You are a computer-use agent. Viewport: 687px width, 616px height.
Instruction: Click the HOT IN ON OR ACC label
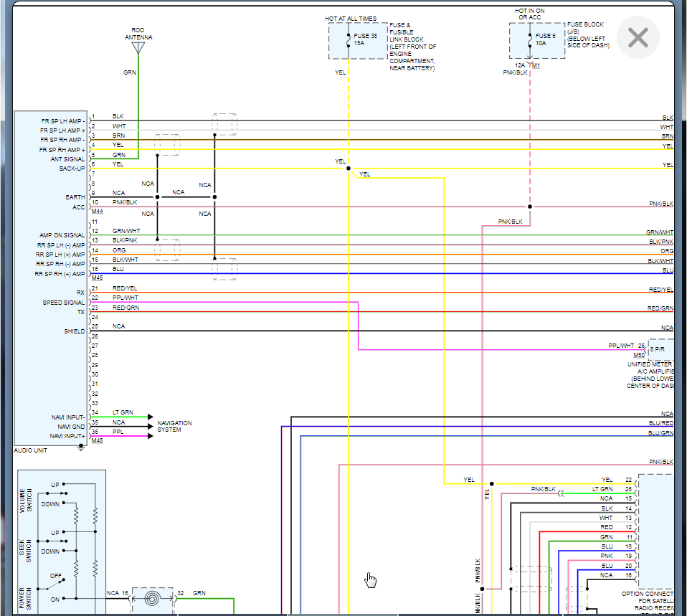click(x=530, y=14)
